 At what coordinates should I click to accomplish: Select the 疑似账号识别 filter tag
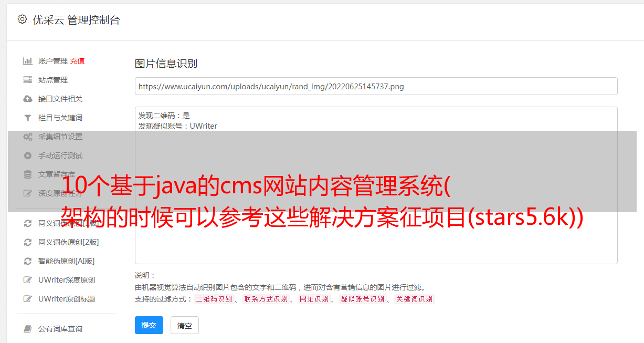click(363, 299)
